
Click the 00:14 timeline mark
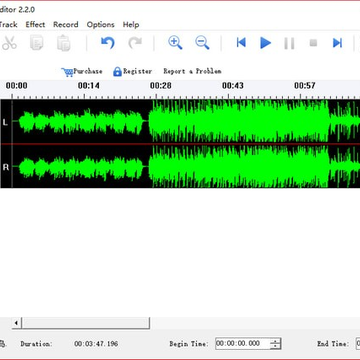(89, 86)
